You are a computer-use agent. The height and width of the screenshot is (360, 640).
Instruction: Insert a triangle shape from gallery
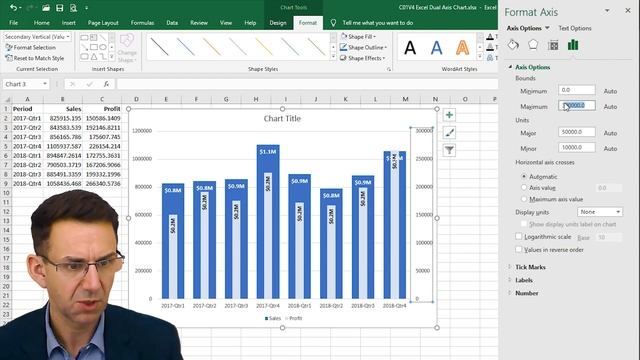(93, 57)
